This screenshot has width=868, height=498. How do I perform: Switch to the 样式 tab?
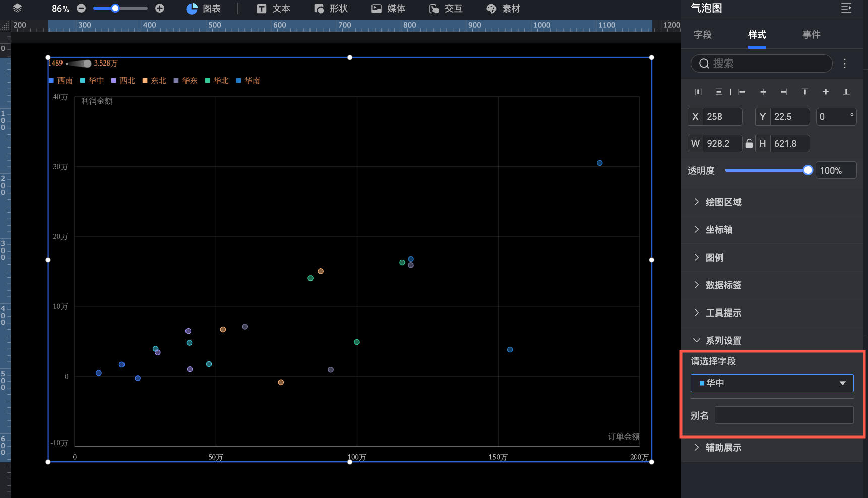tap(757, 35)
